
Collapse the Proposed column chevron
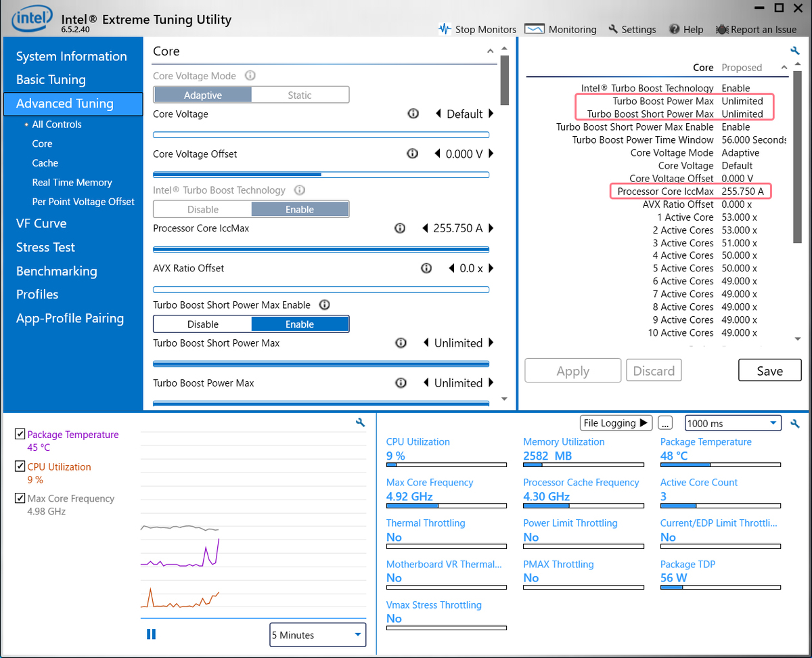784,67
